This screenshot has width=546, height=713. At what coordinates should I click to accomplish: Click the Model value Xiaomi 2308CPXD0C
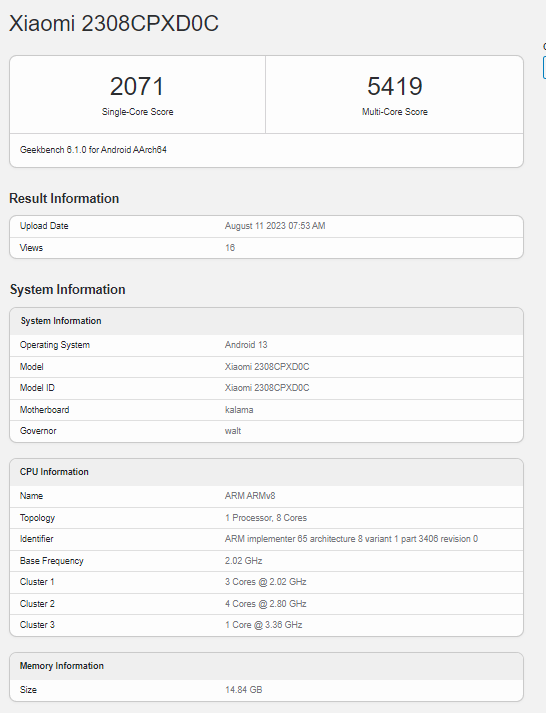(x=267, y=367)
